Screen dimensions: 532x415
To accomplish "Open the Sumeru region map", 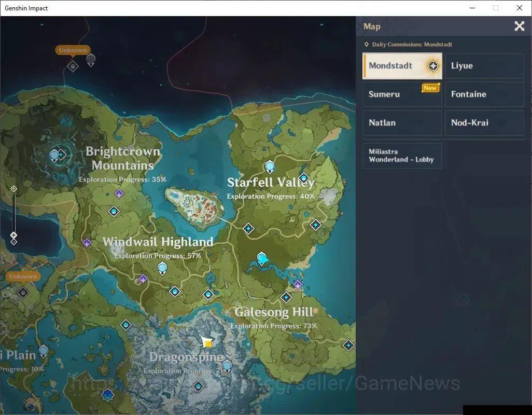I will (402, 94).
